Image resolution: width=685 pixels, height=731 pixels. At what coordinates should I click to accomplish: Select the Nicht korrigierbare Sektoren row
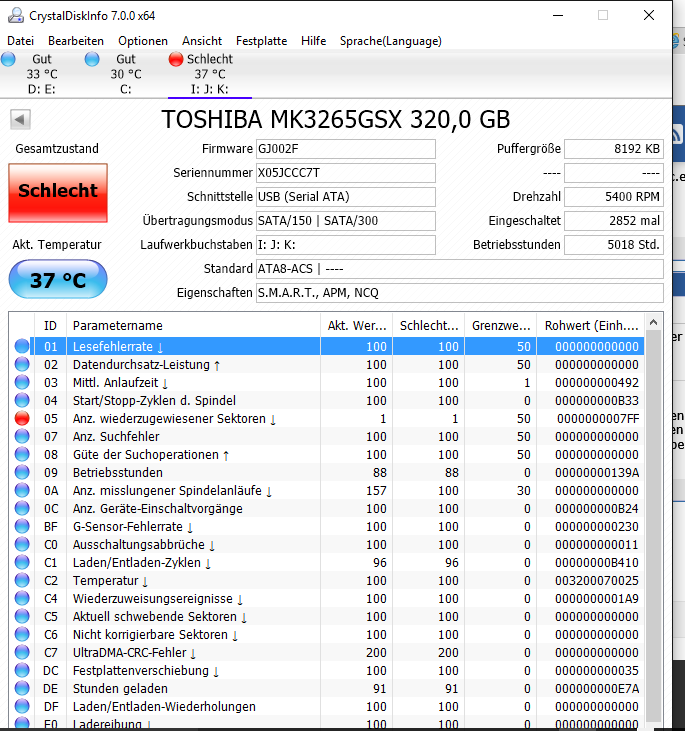327,634
